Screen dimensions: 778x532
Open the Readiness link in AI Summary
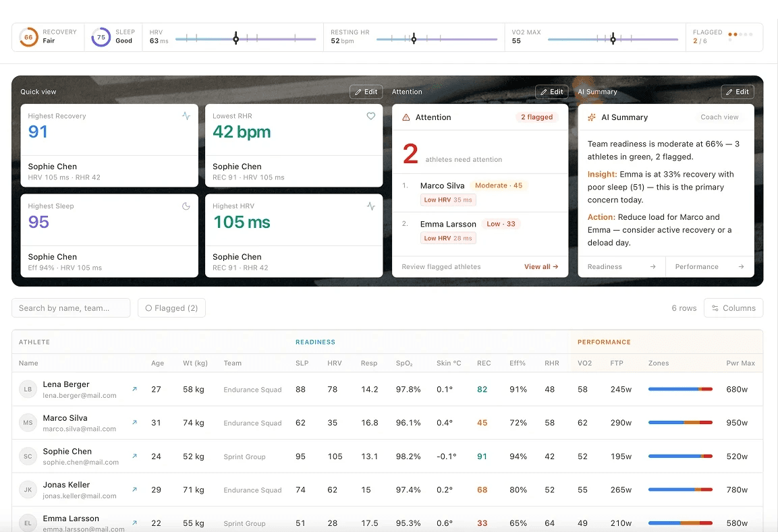point(621,267)
